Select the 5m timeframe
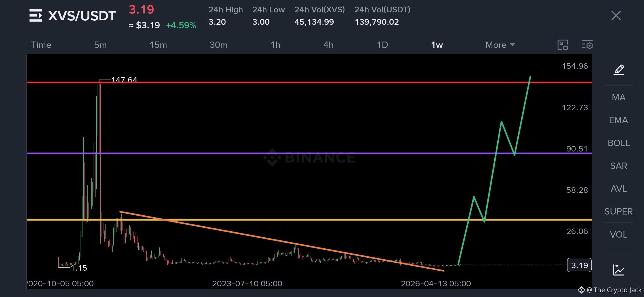 coord(100,45)
